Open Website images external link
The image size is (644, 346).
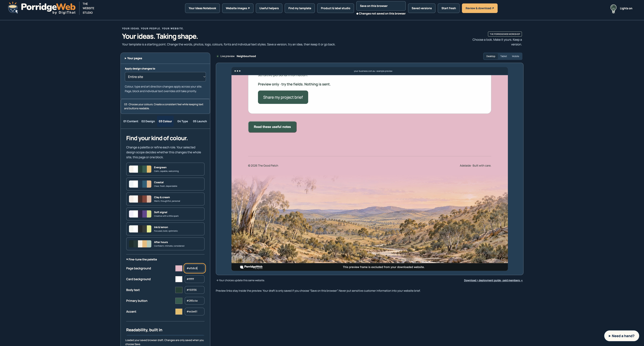pos(237,8)
